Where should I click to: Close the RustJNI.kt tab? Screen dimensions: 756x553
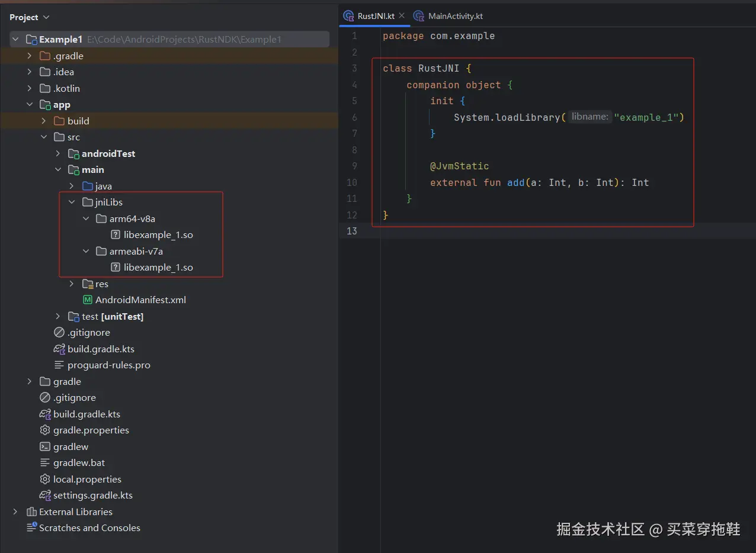(x=402, y=16)
